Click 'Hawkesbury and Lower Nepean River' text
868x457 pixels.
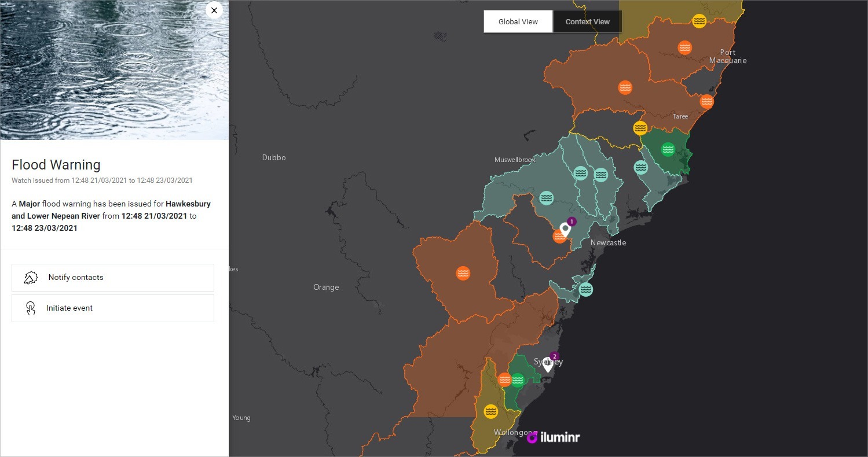point(111,210)
